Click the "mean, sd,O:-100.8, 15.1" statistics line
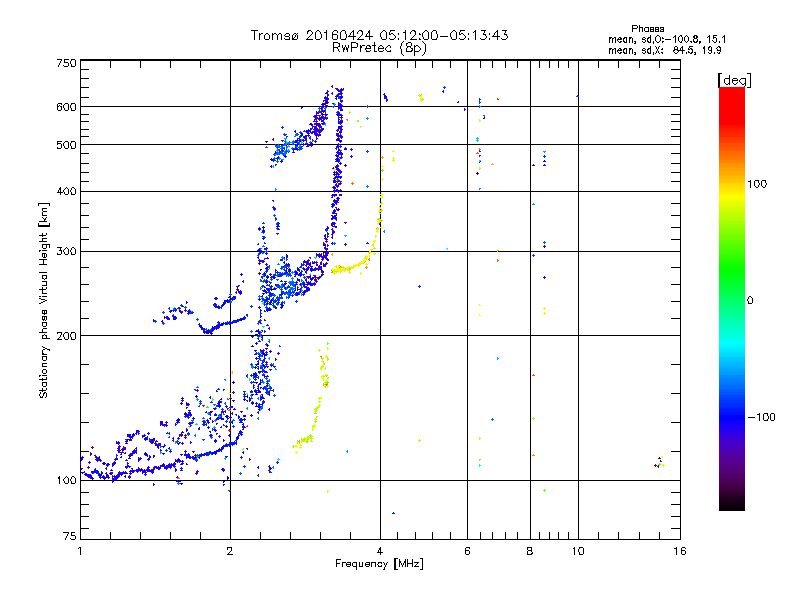800x600 pixels. 667,39
